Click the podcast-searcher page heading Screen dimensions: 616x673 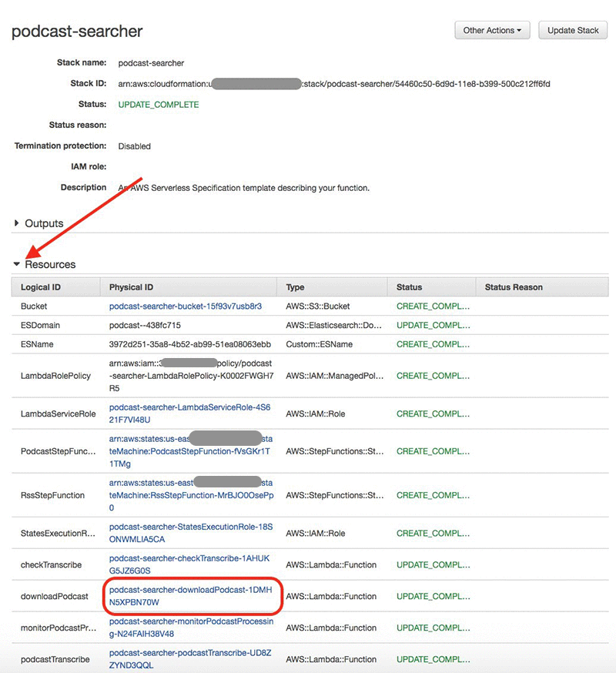click(x=77, y=32)
